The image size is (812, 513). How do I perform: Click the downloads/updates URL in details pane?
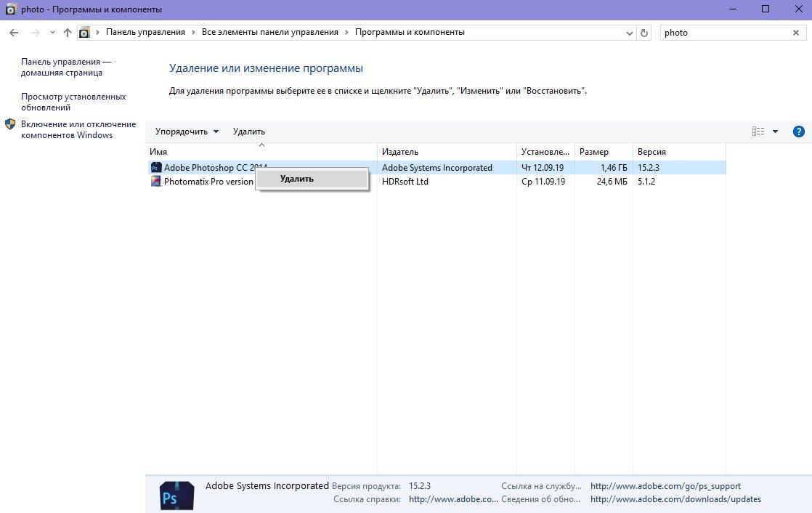coord(675,499)
